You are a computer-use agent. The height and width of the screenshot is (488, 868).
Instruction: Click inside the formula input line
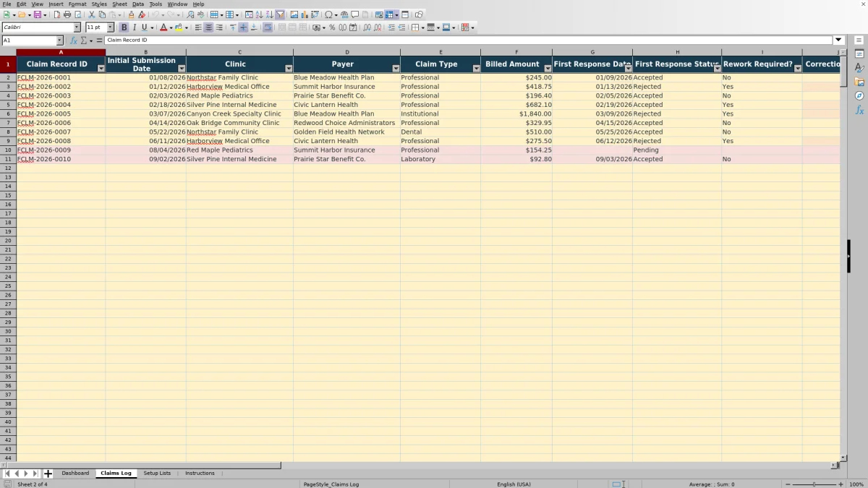click(469, 40)
